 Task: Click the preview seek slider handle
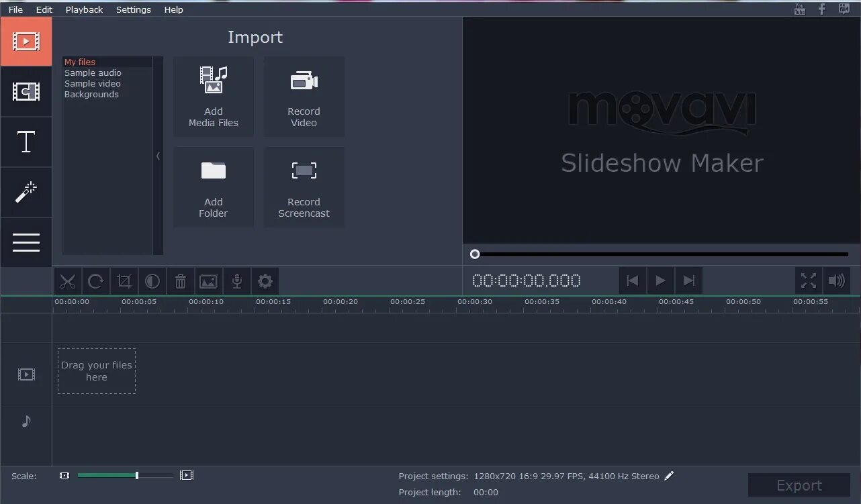click(475, 254)
